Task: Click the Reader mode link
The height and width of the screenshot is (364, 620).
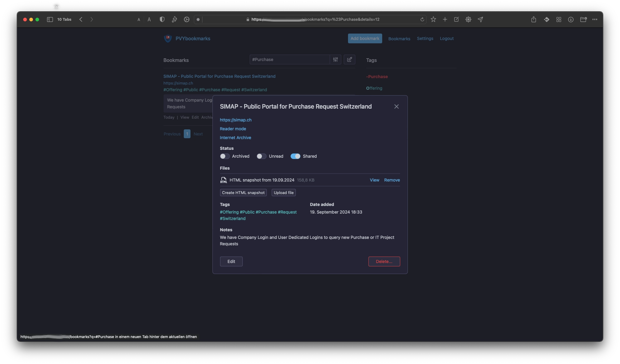Action: tap(233, 129)
